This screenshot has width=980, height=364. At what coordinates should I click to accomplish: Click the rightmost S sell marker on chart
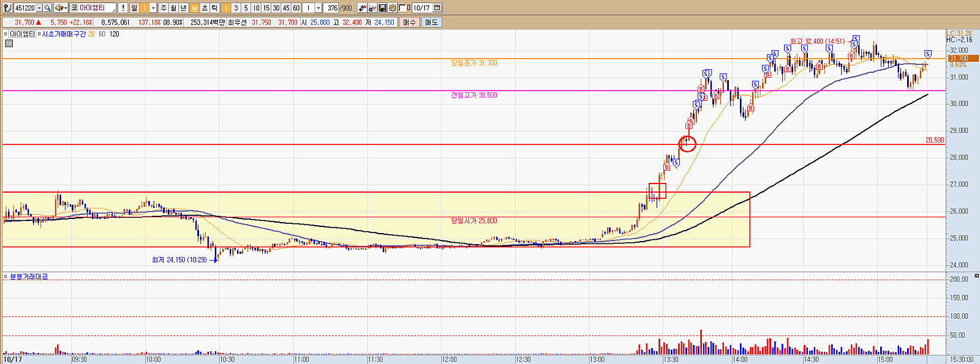click(928, 54)
